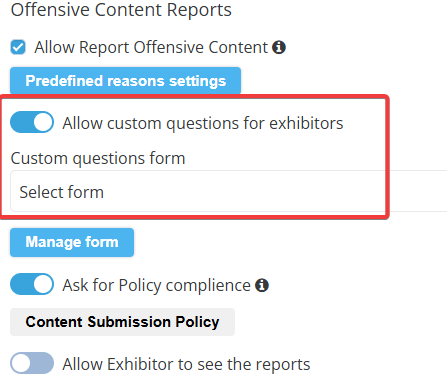Click the Custom questions form field label
Screen dimensions: 447x388
coord(98,158)
